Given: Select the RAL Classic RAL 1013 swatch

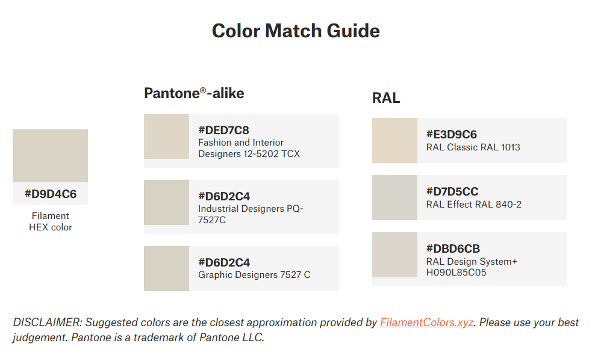Looking at the screenshot, I should pyautogui.click(x=394, y=141).
